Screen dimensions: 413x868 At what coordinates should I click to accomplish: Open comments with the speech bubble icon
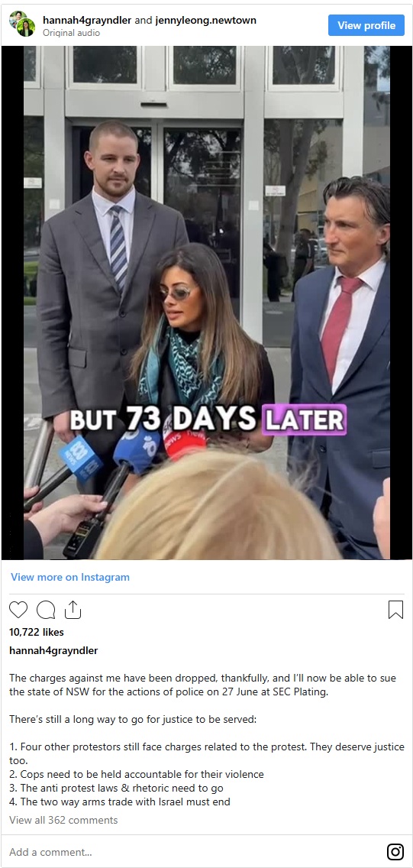tap(46, 610)
